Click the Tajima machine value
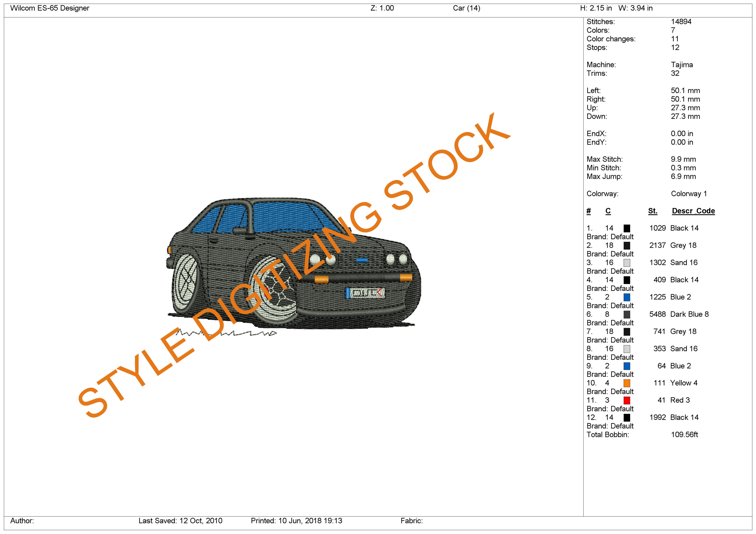 [x=682, y=65]
